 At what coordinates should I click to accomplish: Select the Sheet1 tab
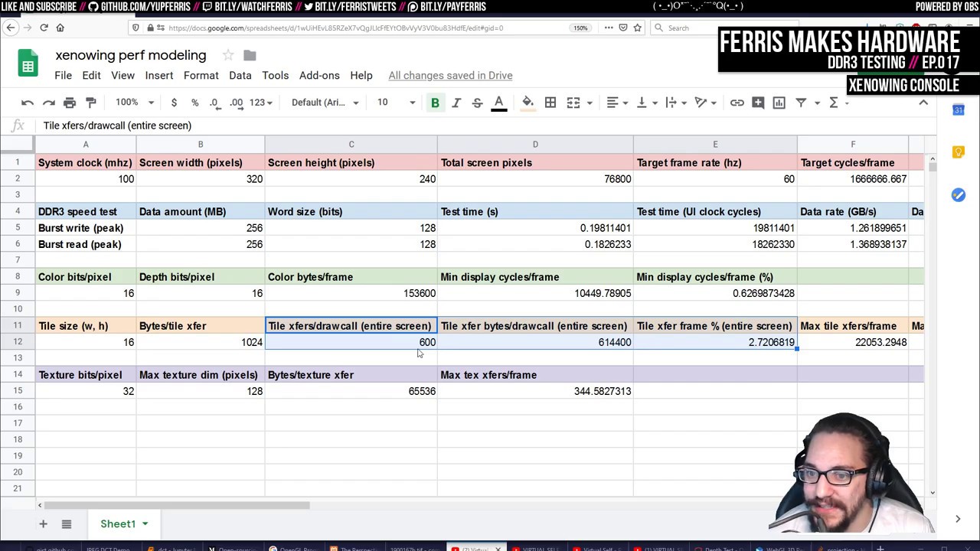tap(124, 523)
